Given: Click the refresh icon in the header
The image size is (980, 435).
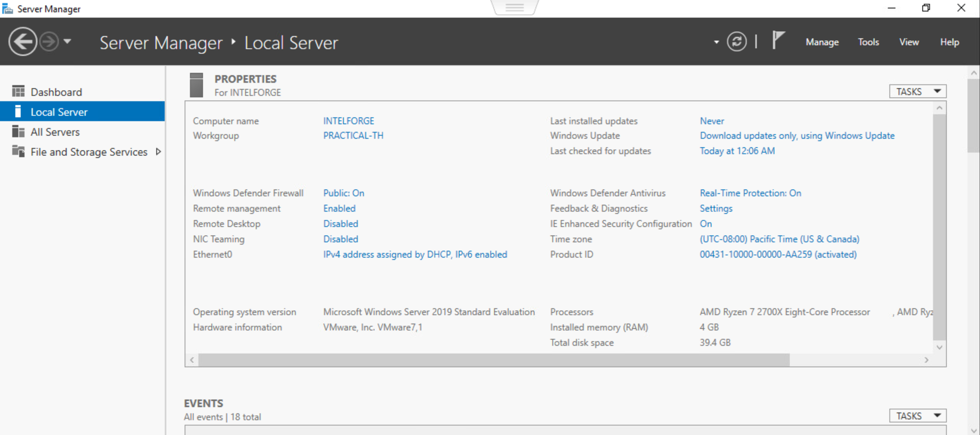Looking at the screenshot, I should [736, 41].
